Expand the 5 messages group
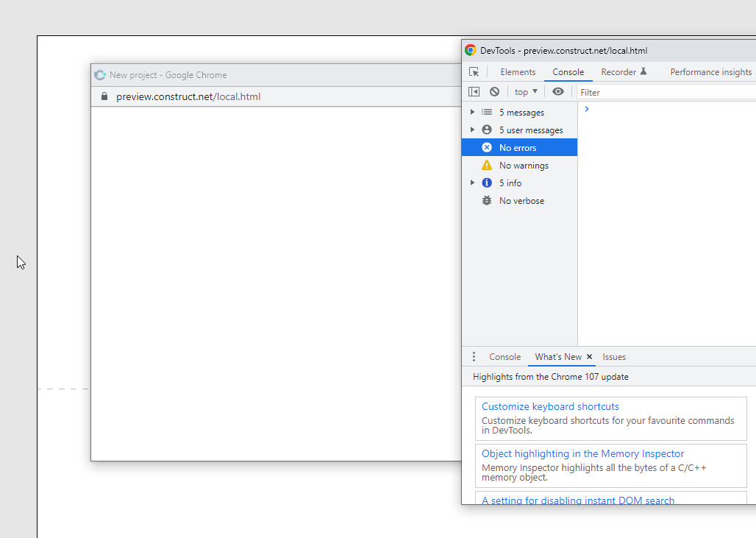 pyautogui.click(x=471, y=112)
